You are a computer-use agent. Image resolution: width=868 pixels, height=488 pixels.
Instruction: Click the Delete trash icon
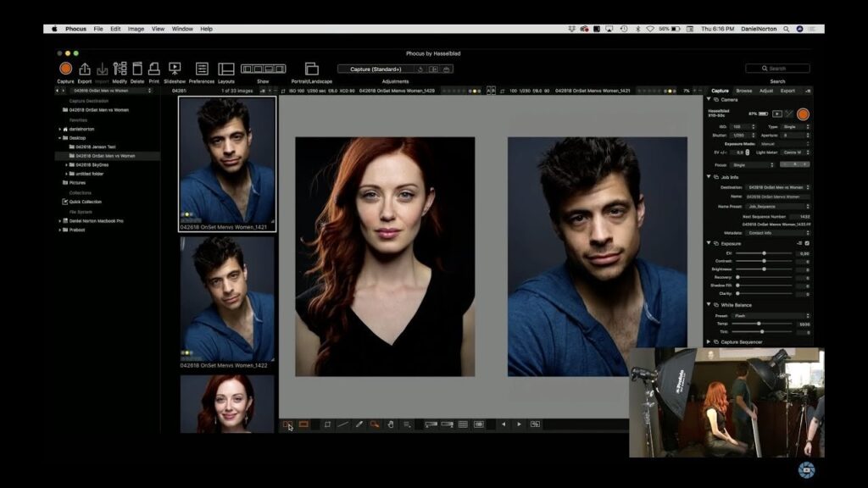click(x=137, y=68)
